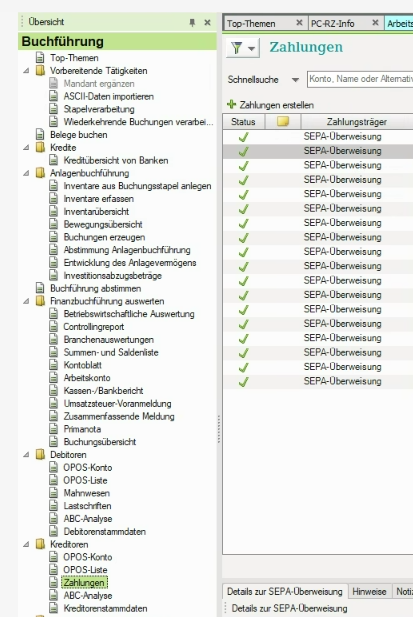Viewport: 413px width, 617px height.
Task: Open Top-Themen in the Buchführung tree
Action: pyautogui.click(x=74, y=58)
